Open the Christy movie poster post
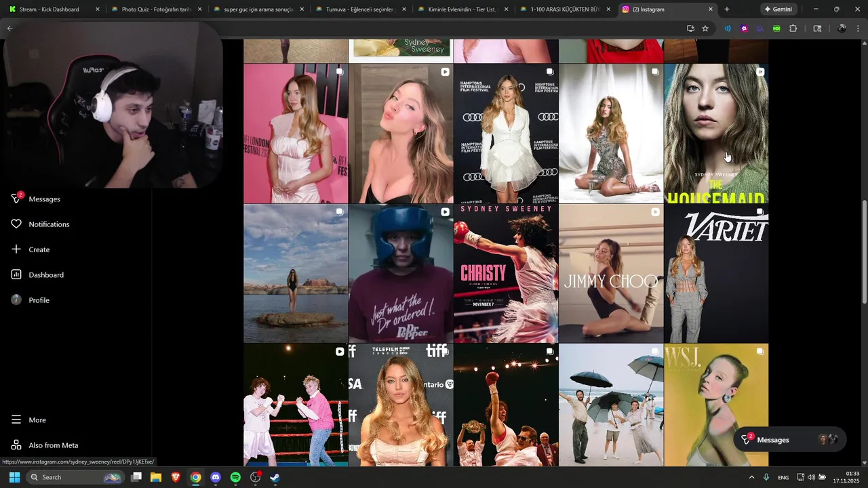 click(506, 274)
